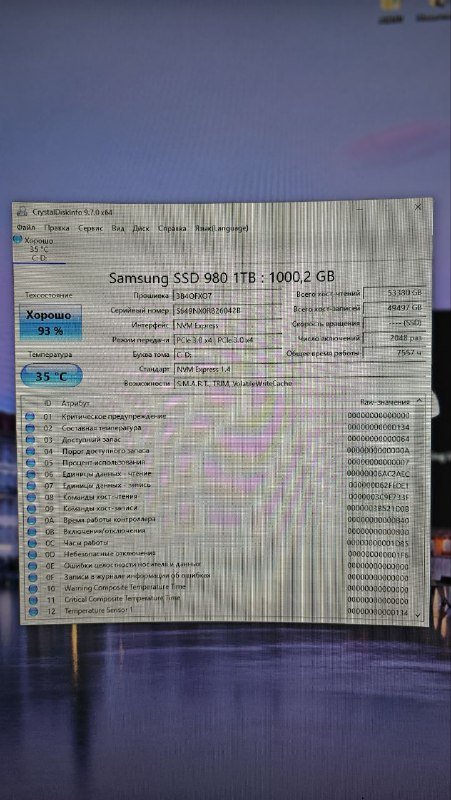
Task: Click raw value 0000000000001D85
Action: click(378, 543)
